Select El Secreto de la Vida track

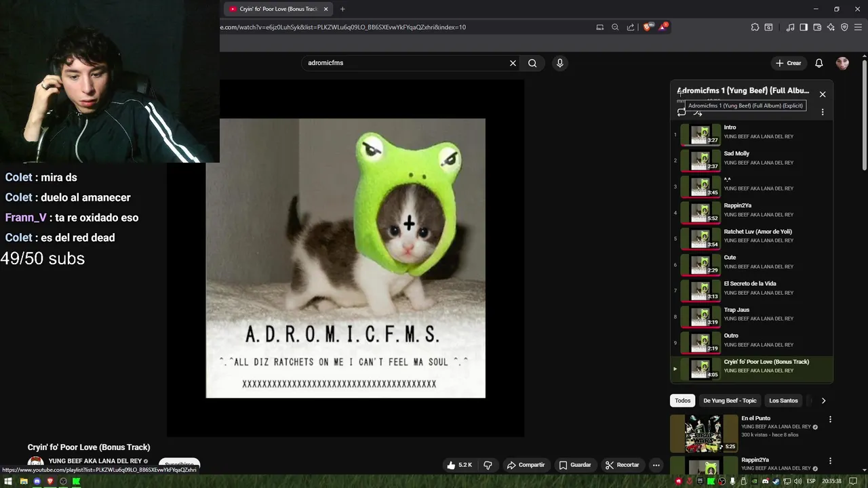pyautogui.click(x=752, y=291)
